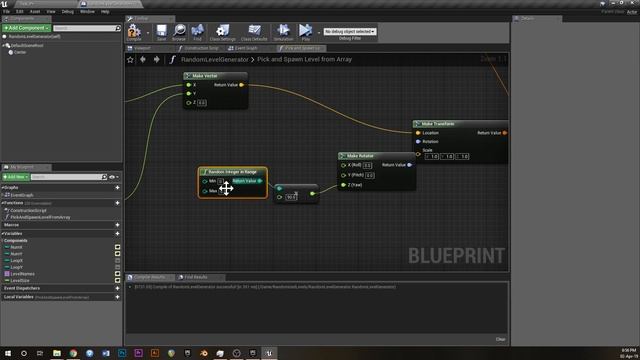Toggle editable eye for NumY variable
This screenshot has width=640, height=360.
click(118, 254)
